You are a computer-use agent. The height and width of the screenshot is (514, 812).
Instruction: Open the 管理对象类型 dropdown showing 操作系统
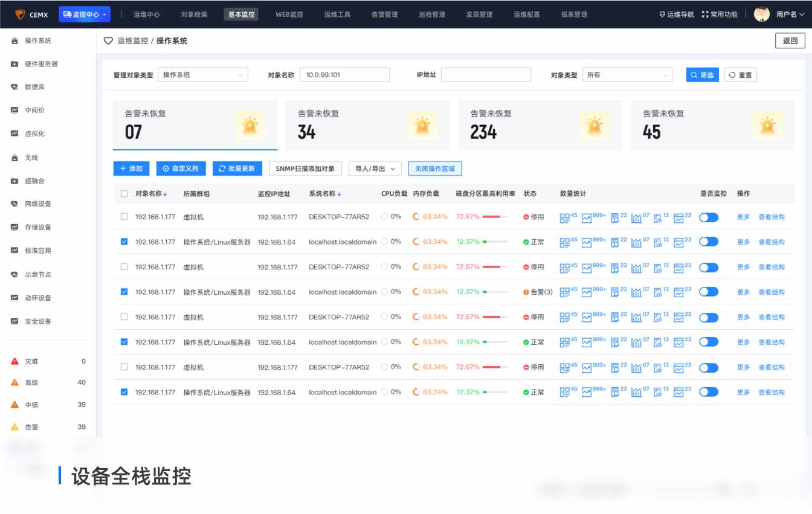pyautogui.click(x=203, y=75)
